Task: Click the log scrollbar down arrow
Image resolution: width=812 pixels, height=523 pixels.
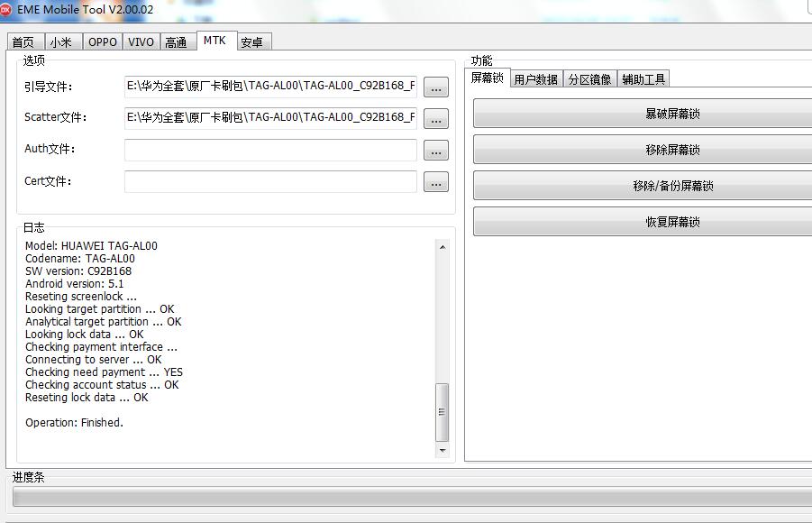Action: pyautogui.click(x=442, y=451)
